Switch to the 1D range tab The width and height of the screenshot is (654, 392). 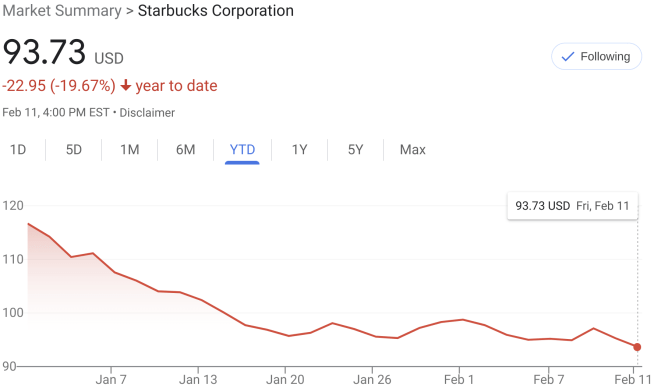coord(18,149)
